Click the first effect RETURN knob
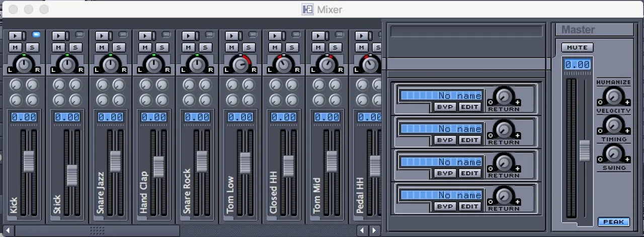Viewport: 644px width, 237px height. tap(504, 96)
